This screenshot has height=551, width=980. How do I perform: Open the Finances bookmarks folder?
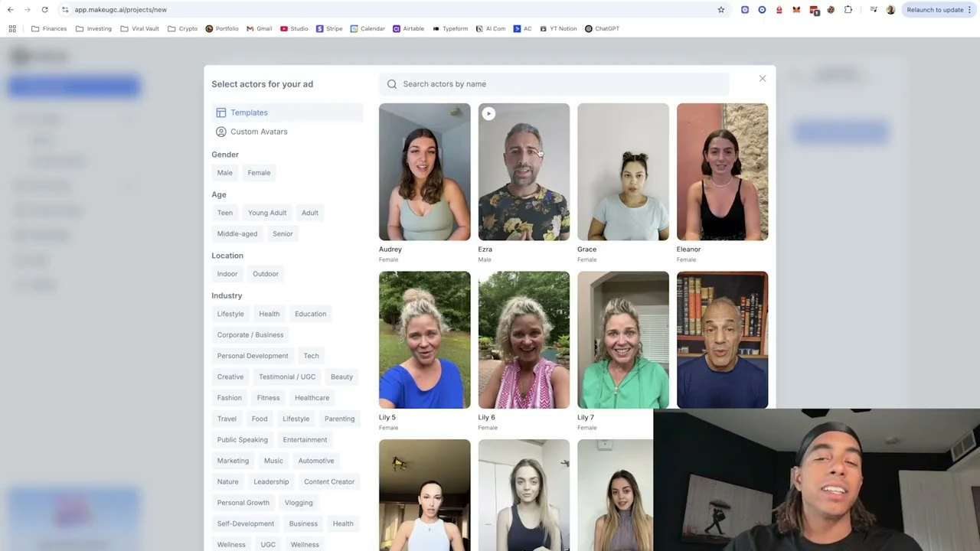[49, 28]
